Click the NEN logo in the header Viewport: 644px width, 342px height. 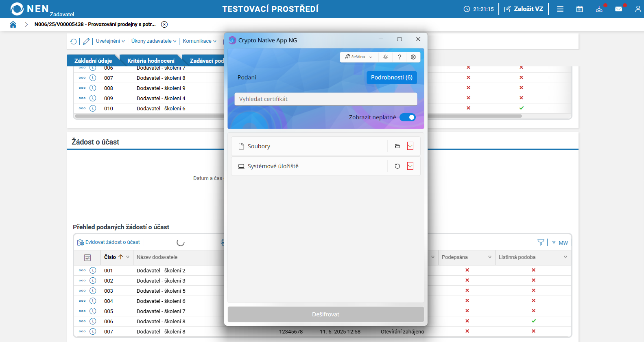click(x=29, y=9)
